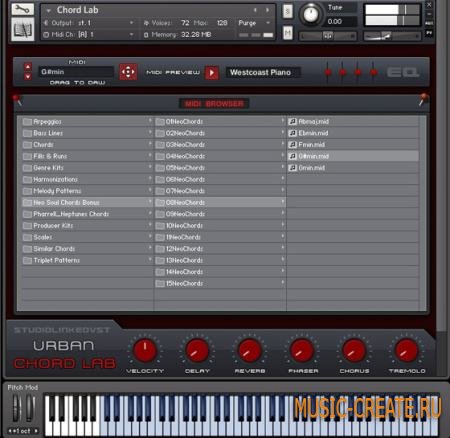Open the 05NeoChords folder
450x438 pixels.
[220, 168]
